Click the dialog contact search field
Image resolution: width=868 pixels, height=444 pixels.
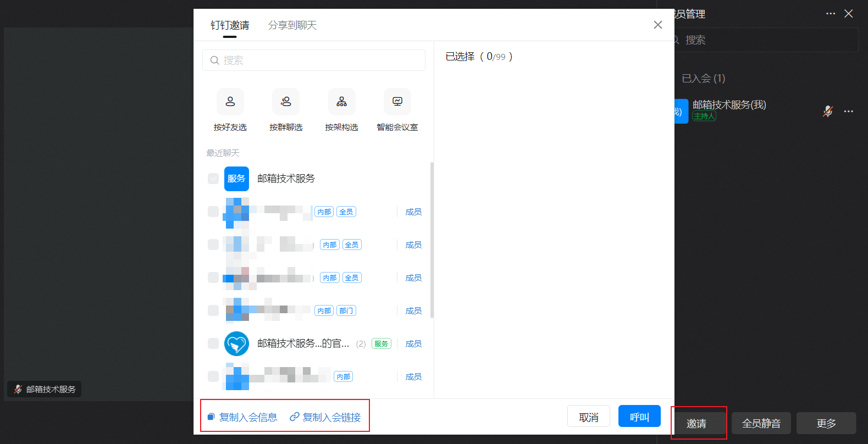[x=314, y=60]
